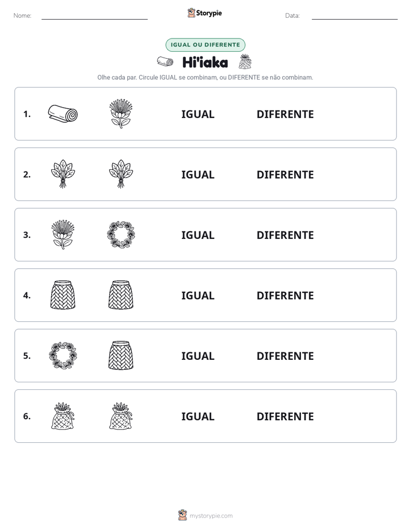
Task: Click the net bag icon beside Hi'iaka title
Action: (x=245, y=62)
